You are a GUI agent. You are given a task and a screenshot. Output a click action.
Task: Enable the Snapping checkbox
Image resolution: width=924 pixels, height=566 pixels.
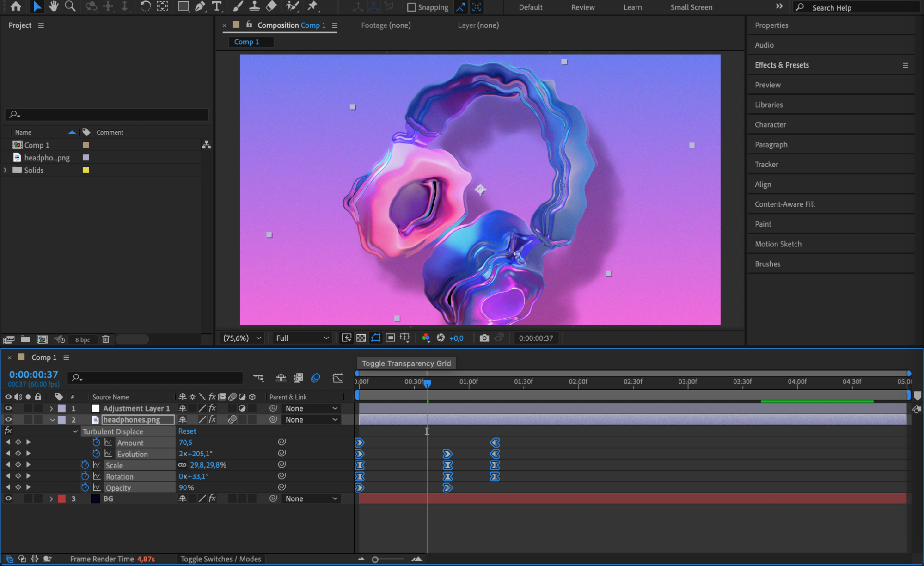pyautogui.click(x=411, y=7)
